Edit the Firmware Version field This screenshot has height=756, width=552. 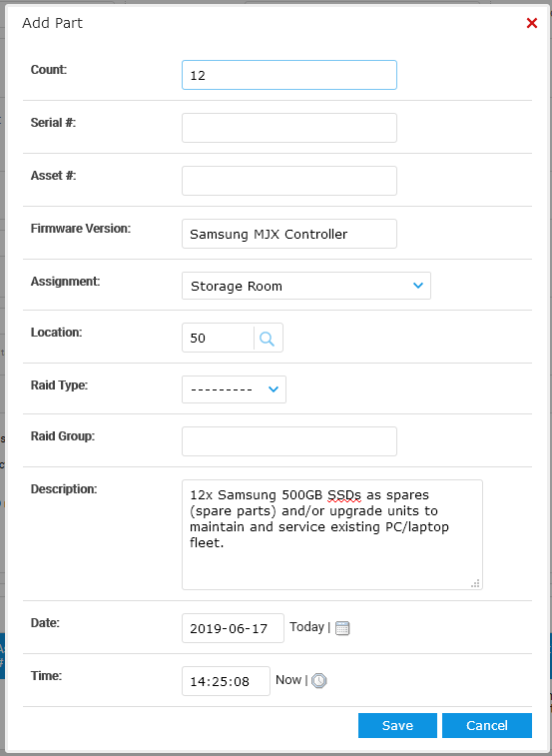[289, 234]
